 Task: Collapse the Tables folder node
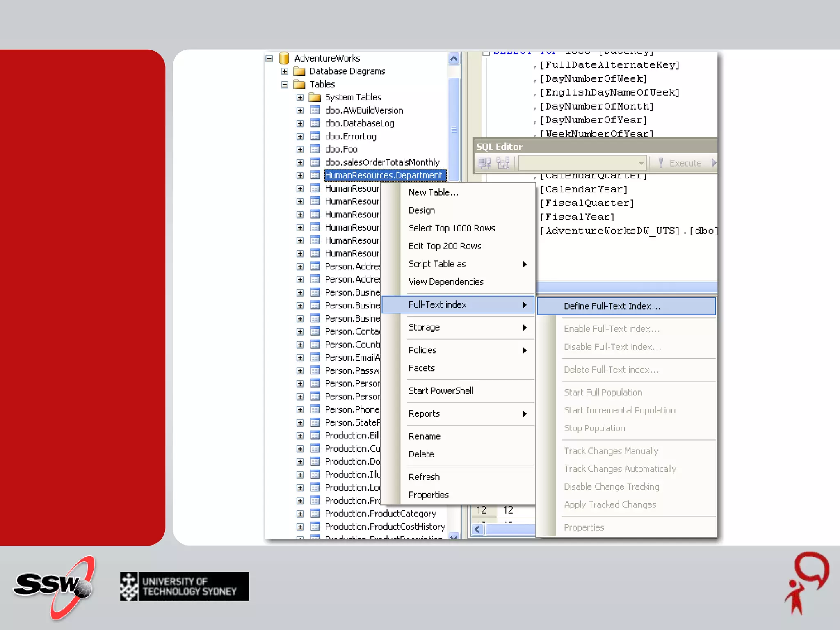(284, 84)
